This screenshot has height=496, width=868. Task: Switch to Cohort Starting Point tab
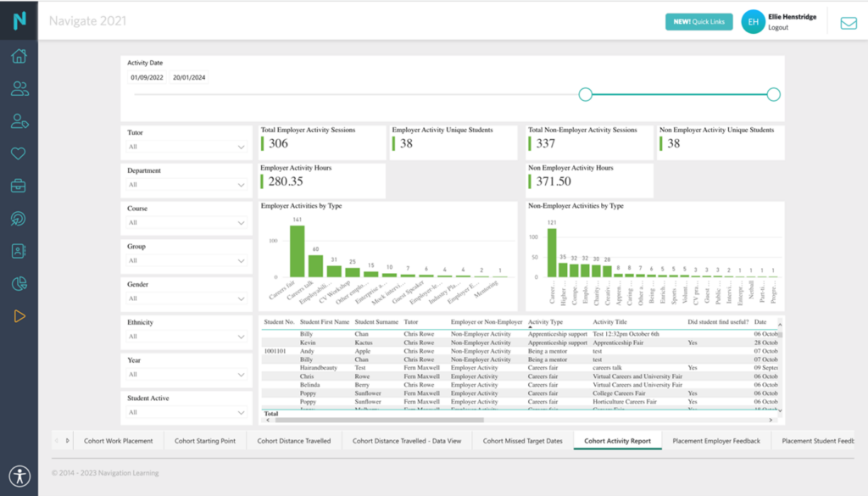[205, 441]
